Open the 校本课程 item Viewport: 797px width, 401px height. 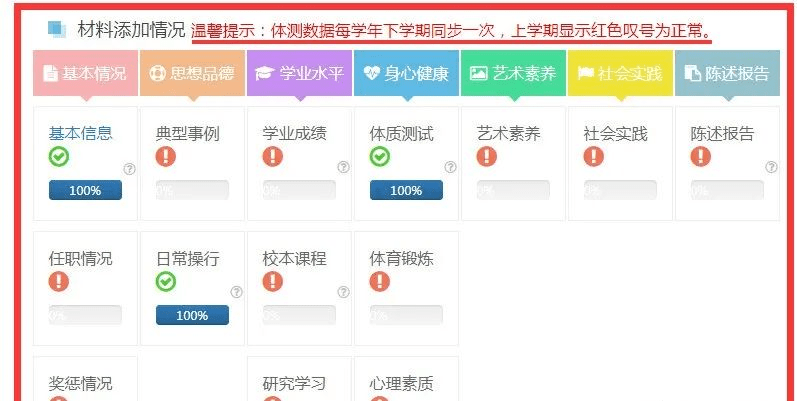[295, 259]
